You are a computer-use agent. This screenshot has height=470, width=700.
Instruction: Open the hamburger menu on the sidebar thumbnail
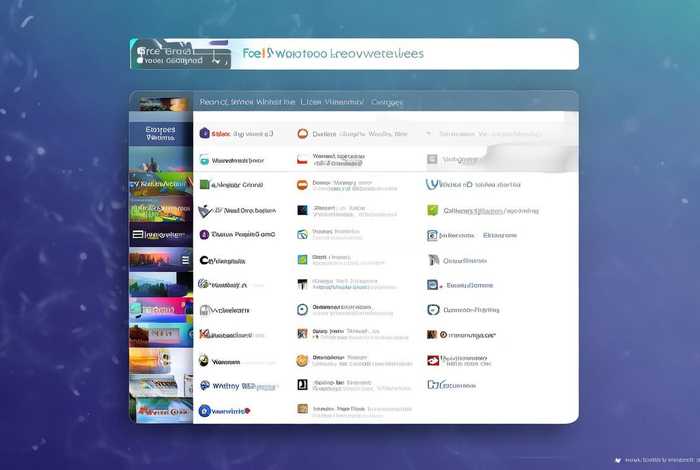(x=183, y=259)
